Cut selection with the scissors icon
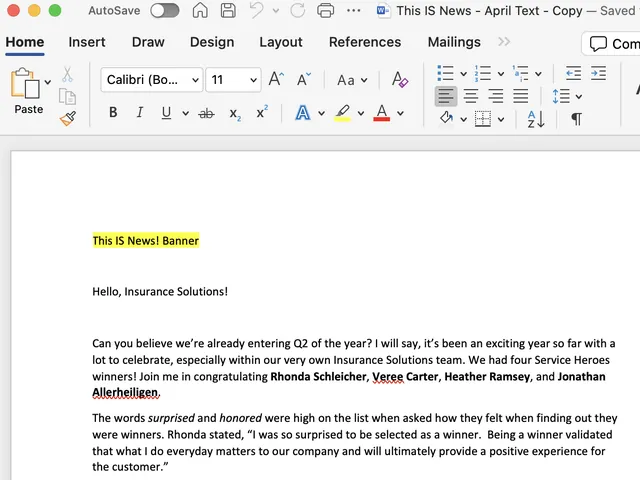Viewport: 640px width, 480px height. point(67,75)
